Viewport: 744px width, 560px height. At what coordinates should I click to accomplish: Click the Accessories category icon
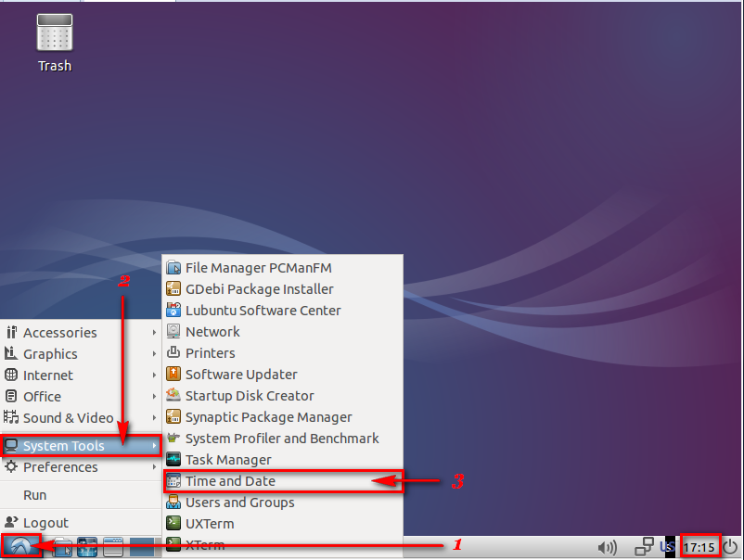11,332
